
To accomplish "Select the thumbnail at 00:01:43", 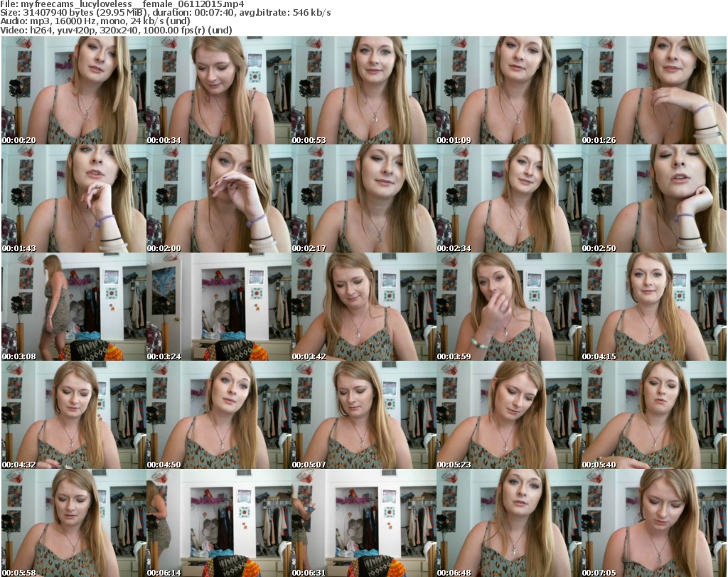I will click(73, 199).
